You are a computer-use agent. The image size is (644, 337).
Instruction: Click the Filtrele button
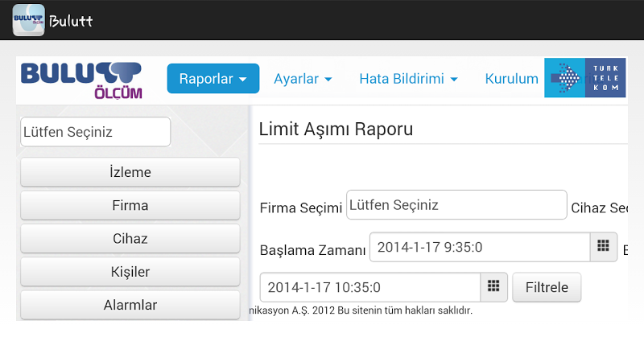pyautogui.click(x=547, y=287)
